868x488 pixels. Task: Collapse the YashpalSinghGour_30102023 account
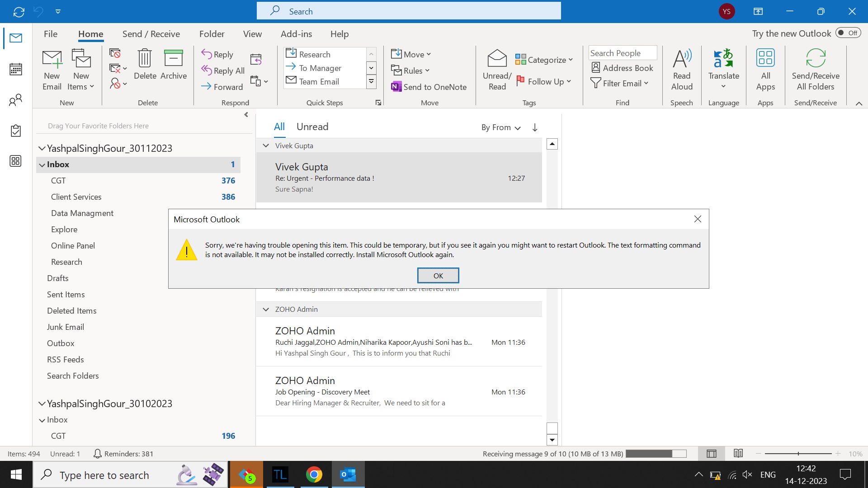(x=42, y=404)
